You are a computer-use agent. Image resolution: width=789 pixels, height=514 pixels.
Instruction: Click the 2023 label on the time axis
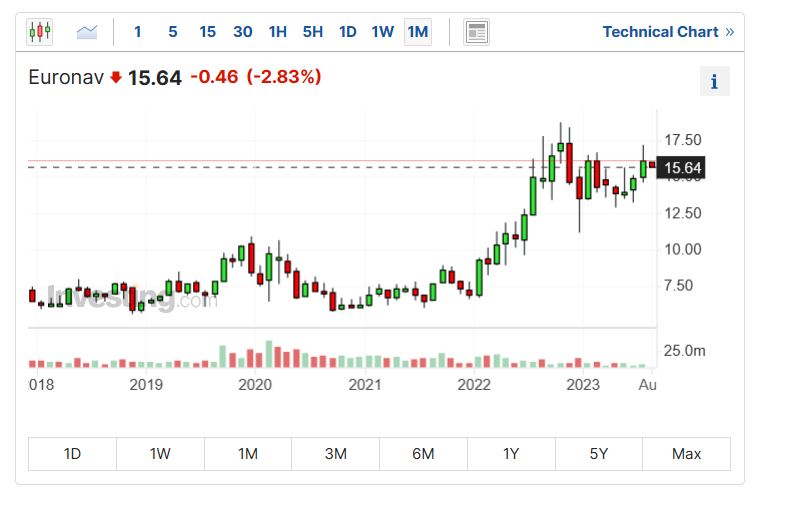point(583,385)
